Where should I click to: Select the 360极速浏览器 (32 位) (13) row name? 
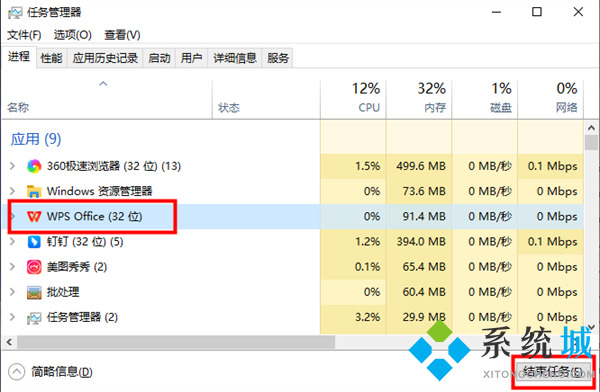[114, 166]
